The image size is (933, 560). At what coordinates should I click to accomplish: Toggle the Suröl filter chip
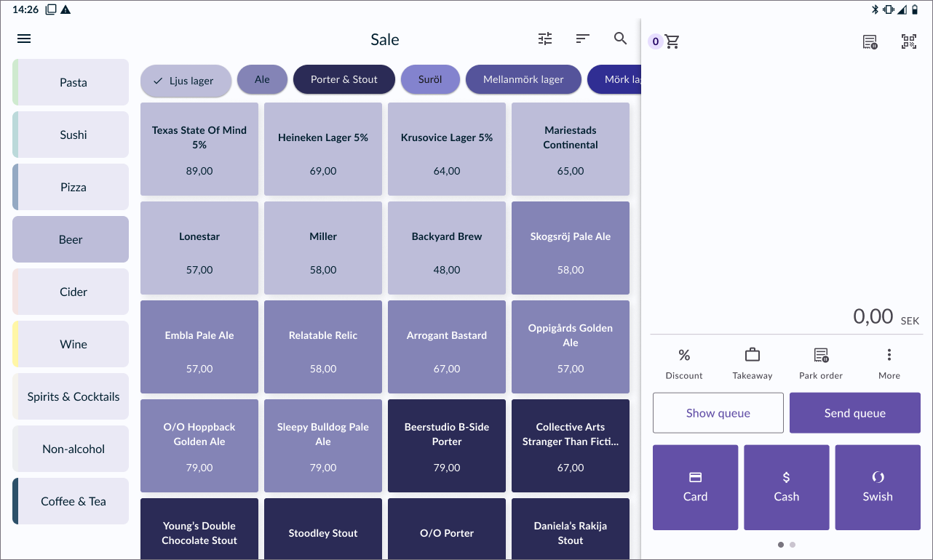click(x=430, y=80)
